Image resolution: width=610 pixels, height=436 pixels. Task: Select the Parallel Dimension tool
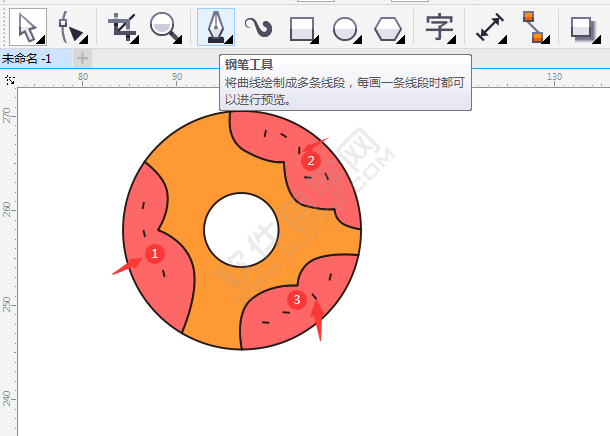[x=490, y=27]
